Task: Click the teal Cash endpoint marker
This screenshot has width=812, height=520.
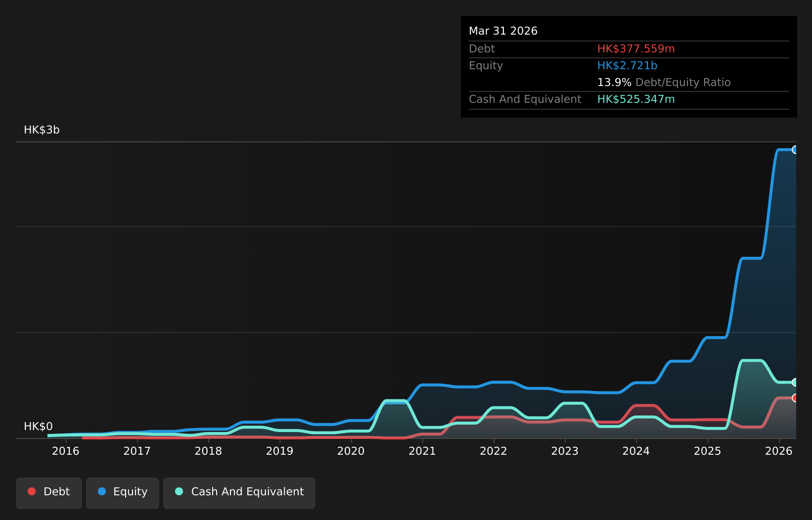Action: click(x=795, y=382)
